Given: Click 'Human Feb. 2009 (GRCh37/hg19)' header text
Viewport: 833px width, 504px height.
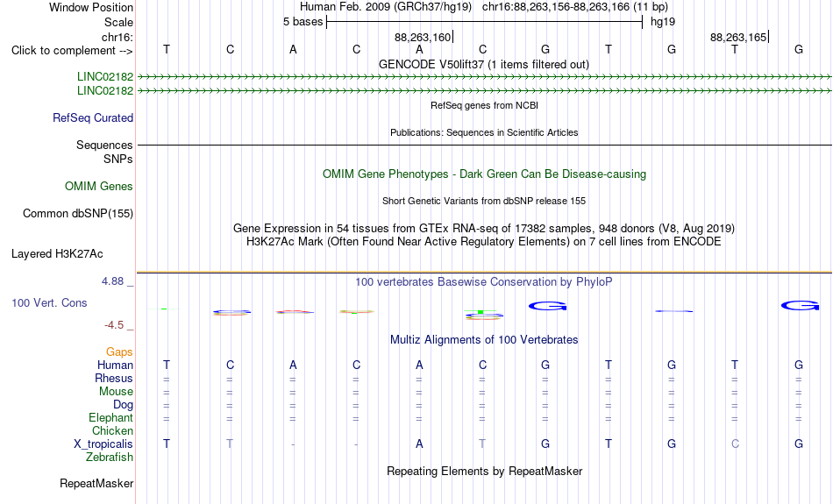Looking at the screenshot, I should point(386,7).
